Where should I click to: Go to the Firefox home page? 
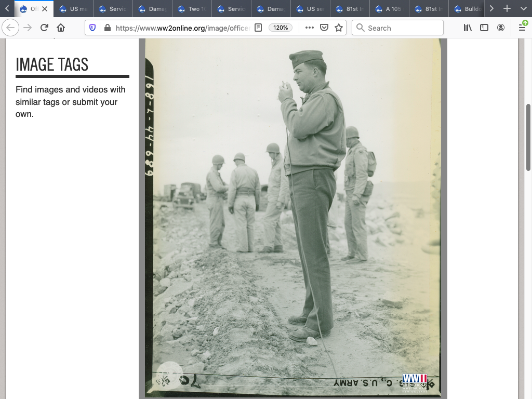point(61,28)
